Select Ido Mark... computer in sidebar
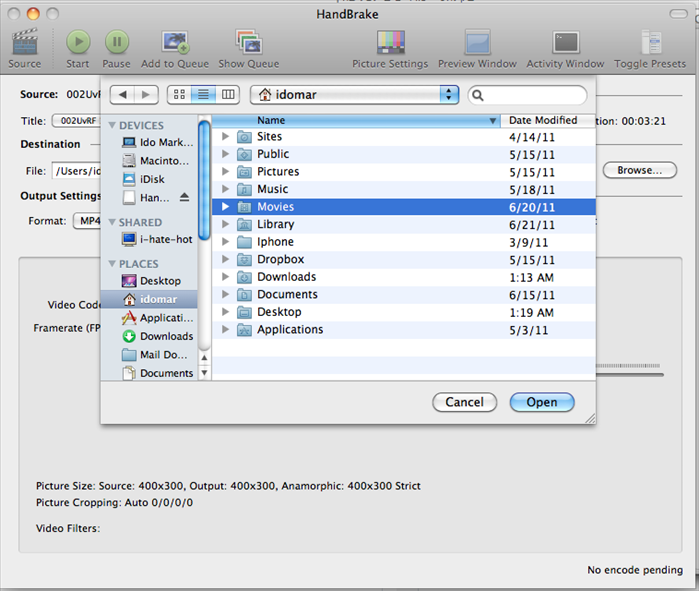The height and width of the screenshot is (591, 699). 150,142
